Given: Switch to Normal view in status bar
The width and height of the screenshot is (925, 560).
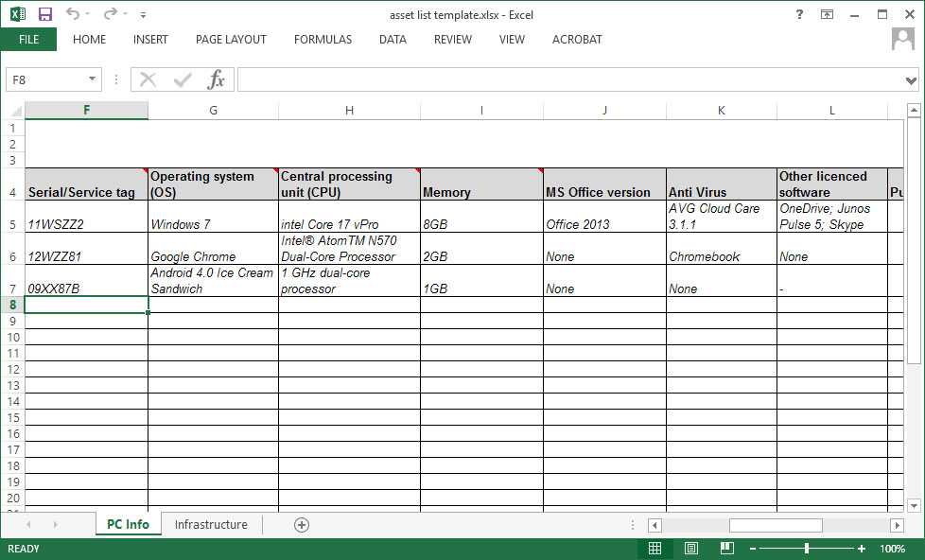Looking at the screenshot, I should click(654, 549).
